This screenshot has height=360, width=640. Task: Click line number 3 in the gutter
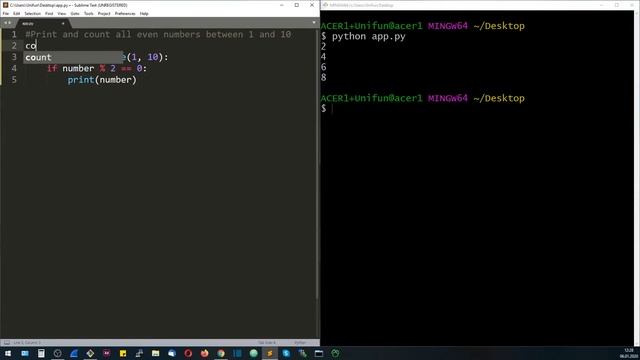point(14,57)
